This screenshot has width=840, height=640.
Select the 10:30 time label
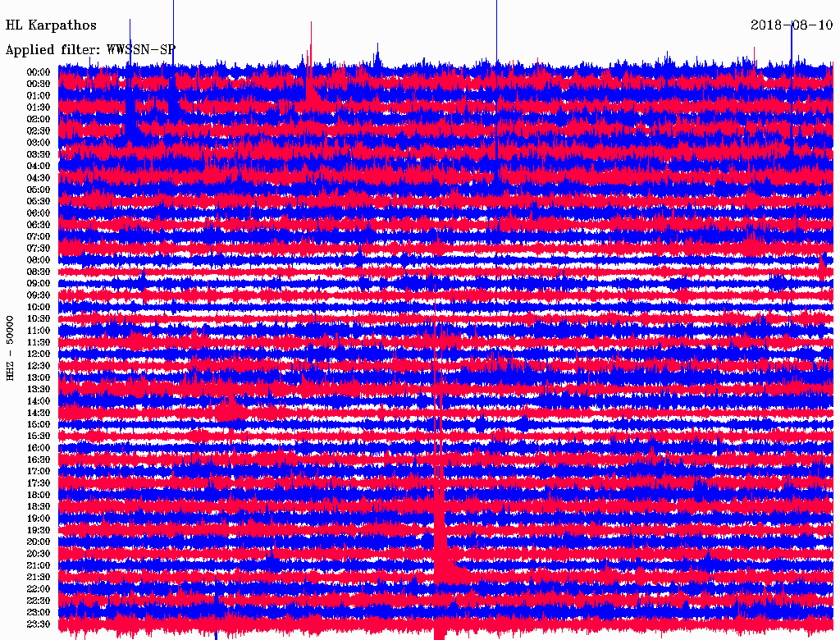click(39, 319)
